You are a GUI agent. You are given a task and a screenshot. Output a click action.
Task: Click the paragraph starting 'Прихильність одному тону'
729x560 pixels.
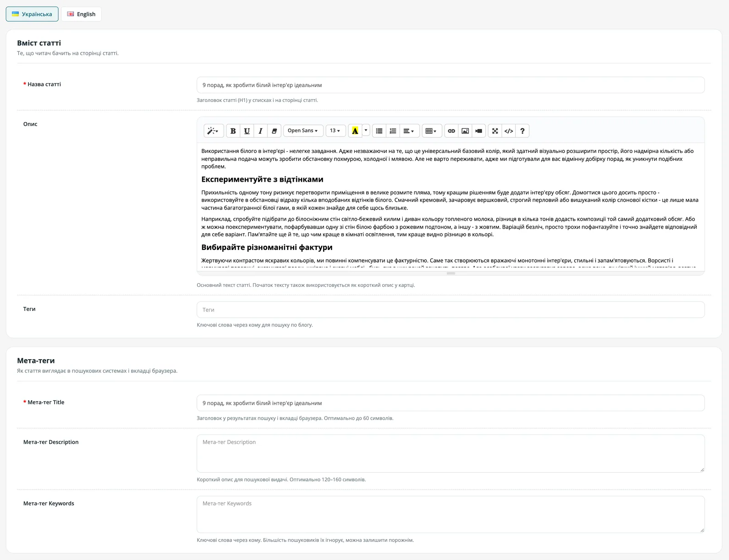pos(450,200)
